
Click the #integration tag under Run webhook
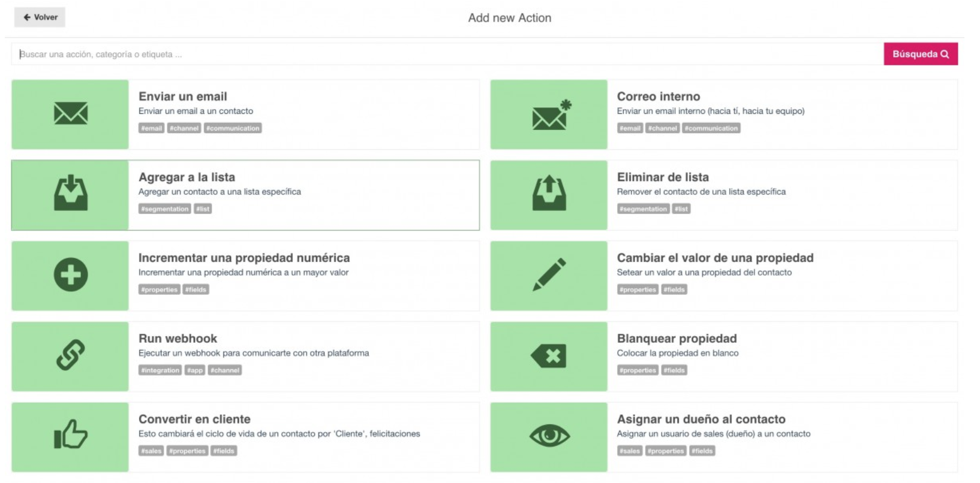coord(160,370)
